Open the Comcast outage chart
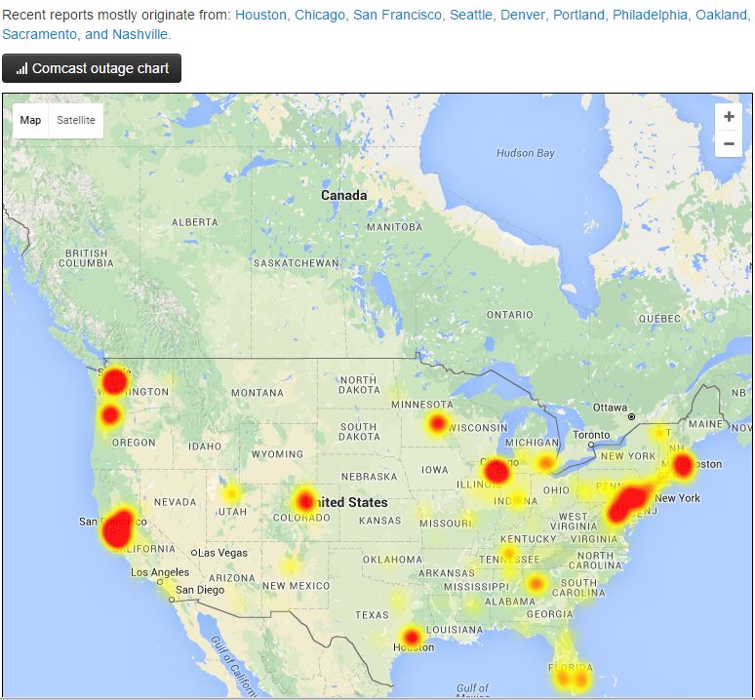Image resolution: width=755 pixels, height=700 pixels. coord(92,68)
